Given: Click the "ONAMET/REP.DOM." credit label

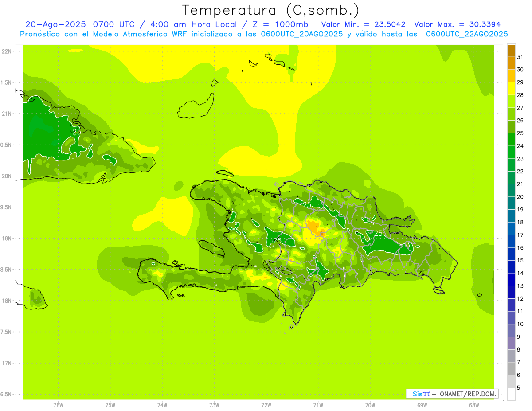Looking at the screenshot, I should pyautogui.click(x=468, y=394).
